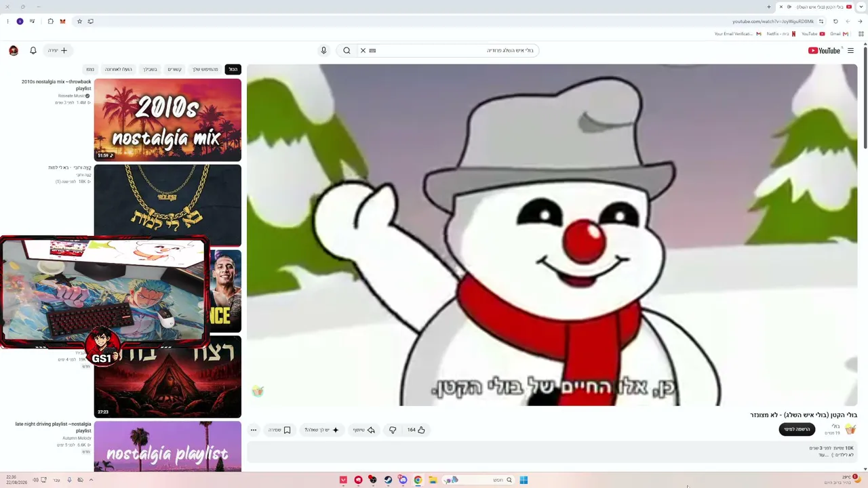Click the Create (יצירה) button
Screen dimensions: 868x488
pyautogui.click(x=58, y=50)
